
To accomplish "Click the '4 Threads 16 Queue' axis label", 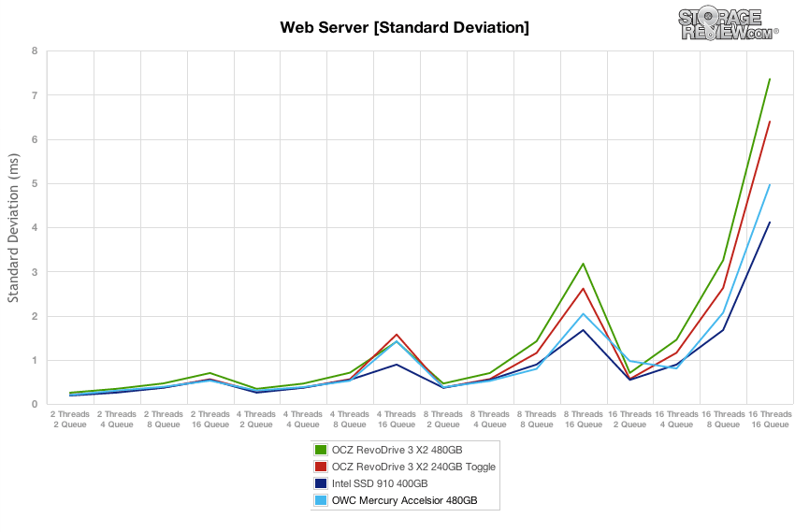I will click(397, 420).
